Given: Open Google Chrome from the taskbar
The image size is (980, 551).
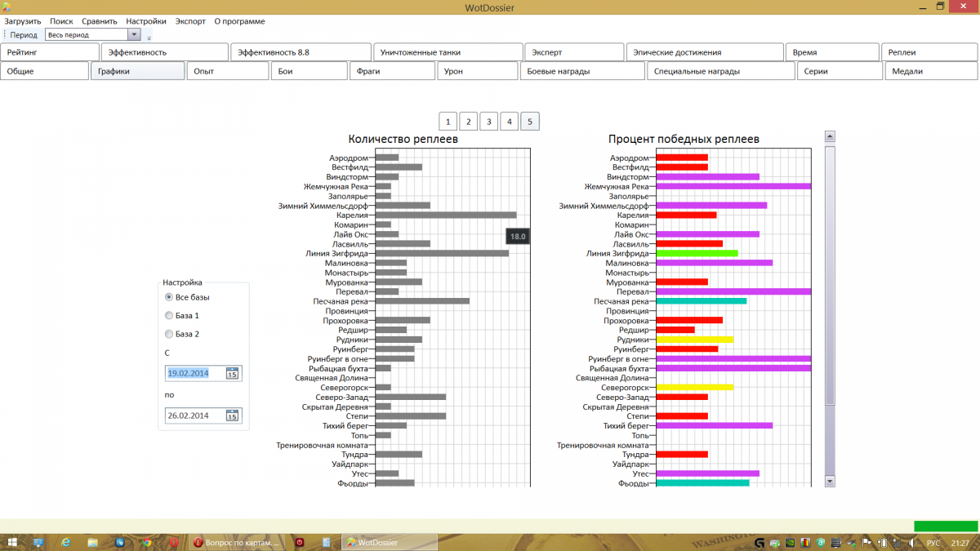Looking at the screenshot, I should (145, 542).
